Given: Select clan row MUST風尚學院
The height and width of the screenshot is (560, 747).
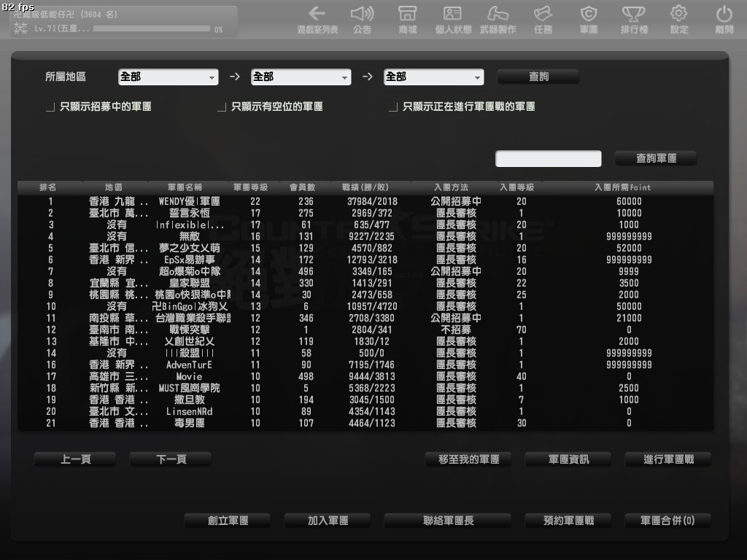Looking at the screenshot, I should 365,388.
